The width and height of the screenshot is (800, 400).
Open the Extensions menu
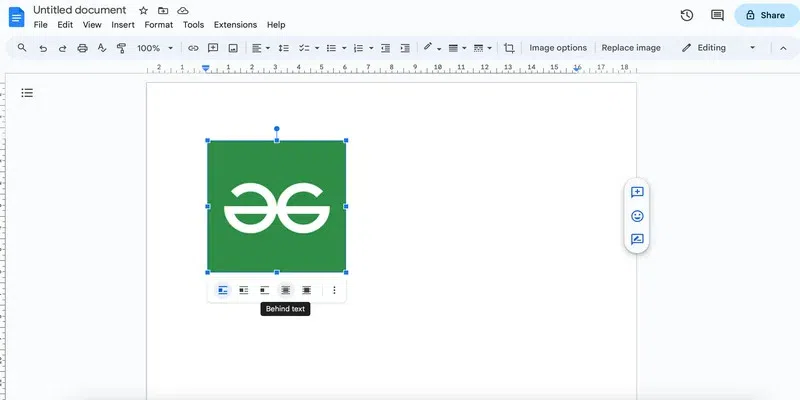pyautogui.click(x=235, y=24)
